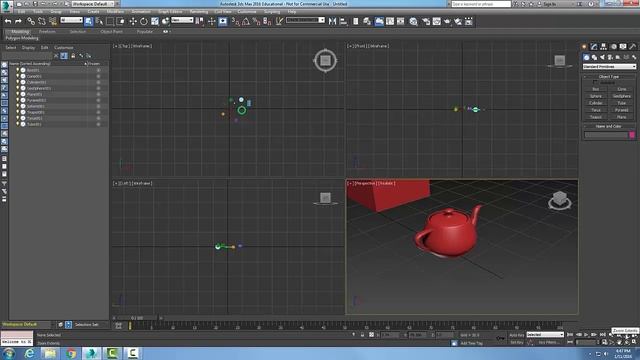This screenshot has height=360, width=640.
Task: Click the Scene Explorer search field
Action: click(x=27, y=56)
